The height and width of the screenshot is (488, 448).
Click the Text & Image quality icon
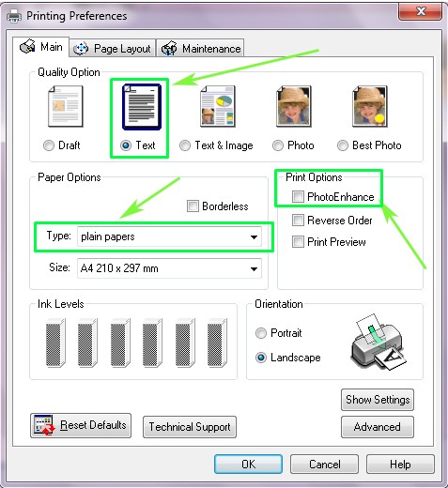[x=218, y=106]
